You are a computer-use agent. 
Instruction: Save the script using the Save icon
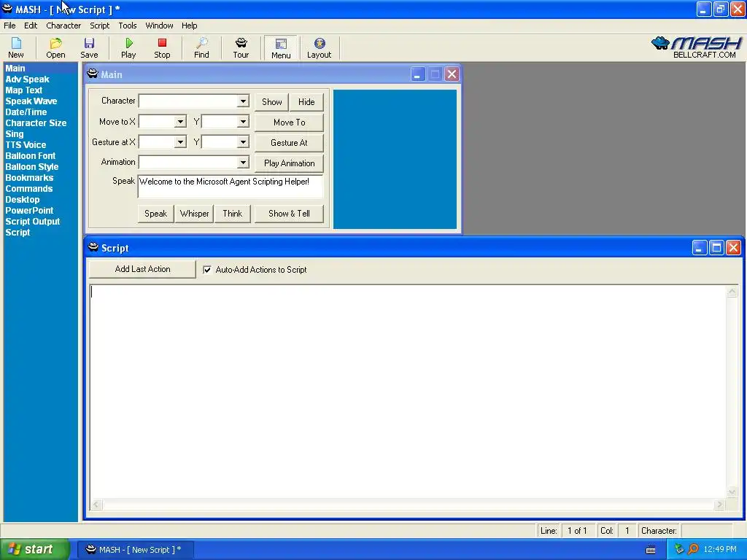[89, 47]
